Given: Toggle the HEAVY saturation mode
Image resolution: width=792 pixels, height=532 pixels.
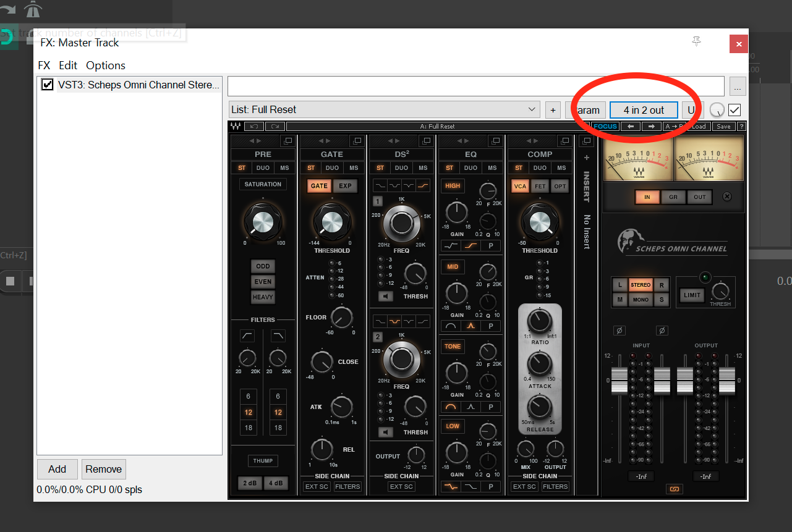Looking at the screenshot, I should click(263, 297).
